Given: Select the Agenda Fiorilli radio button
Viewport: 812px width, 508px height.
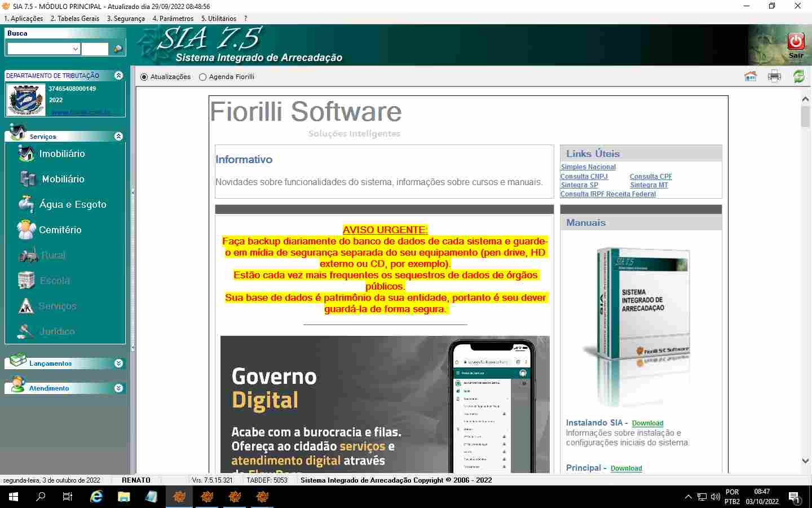Looking at the screenshot, I should 203,77.
